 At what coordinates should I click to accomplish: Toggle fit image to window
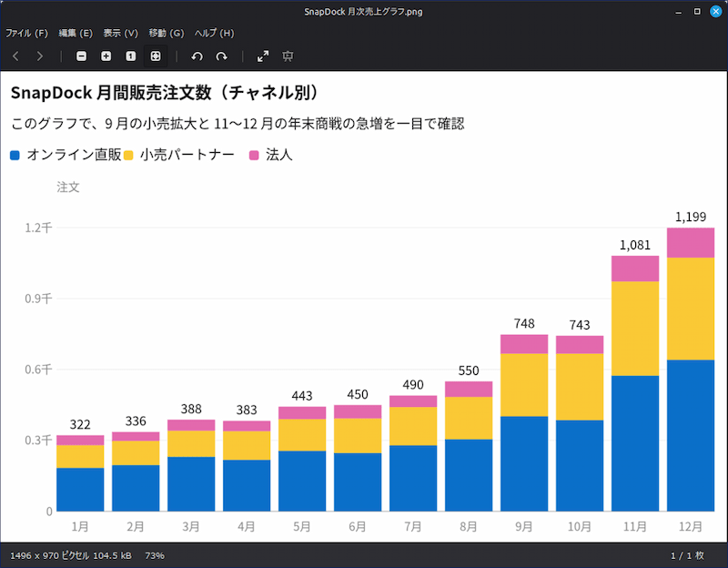tap(156, 56)
